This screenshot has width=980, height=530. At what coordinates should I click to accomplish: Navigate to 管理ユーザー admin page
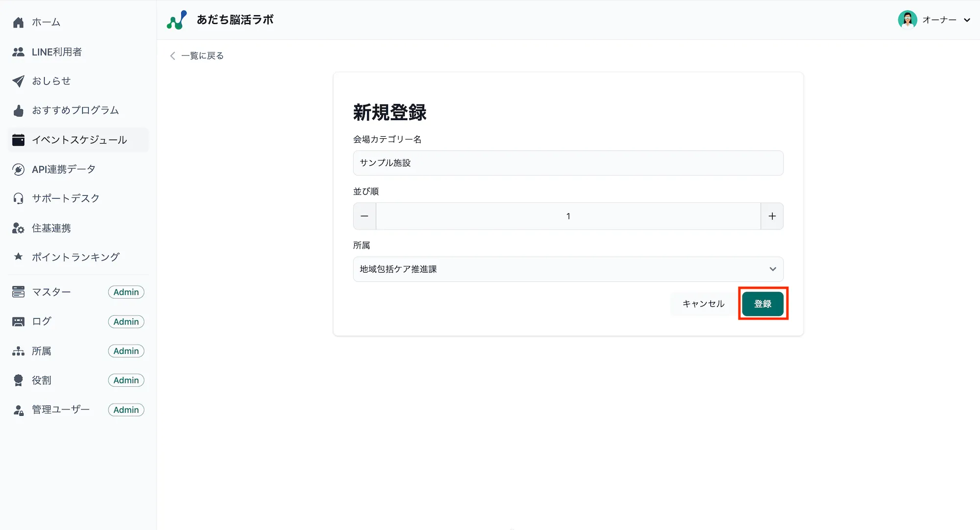point(60,409)
